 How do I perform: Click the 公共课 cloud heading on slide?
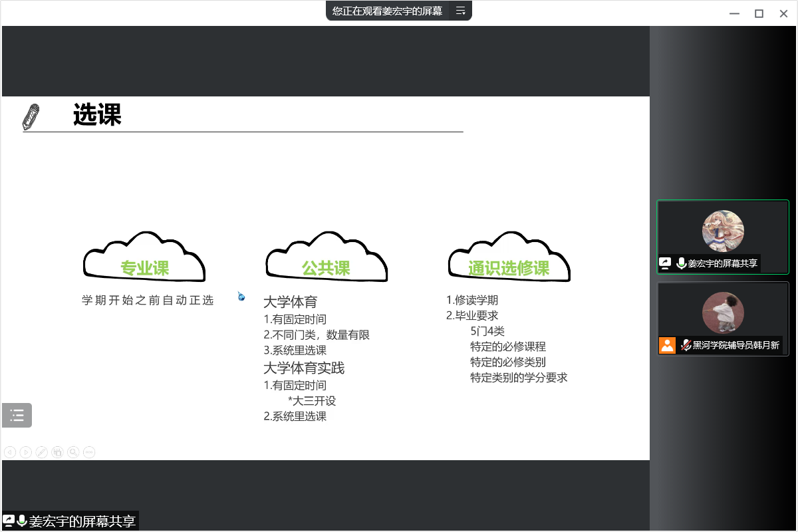[x=326, y=267]
